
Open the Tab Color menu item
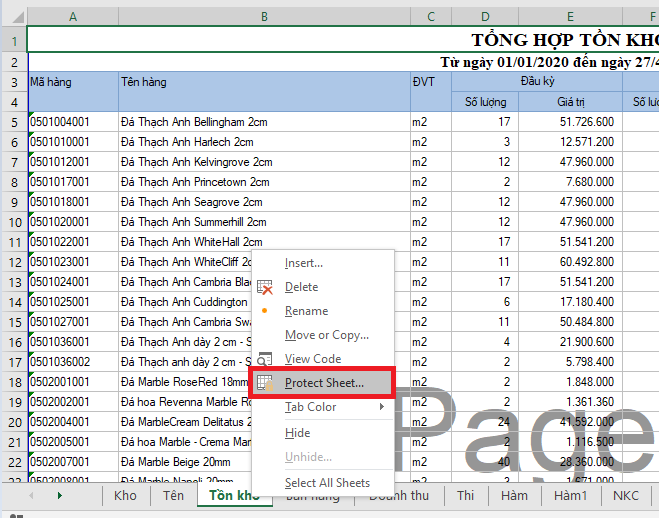pos(310,407)
